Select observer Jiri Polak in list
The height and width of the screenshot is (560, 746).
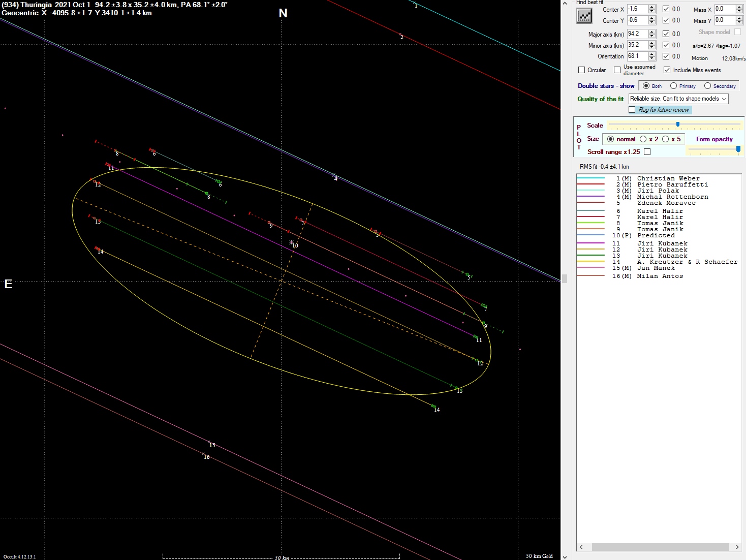[x=658, y=191]
